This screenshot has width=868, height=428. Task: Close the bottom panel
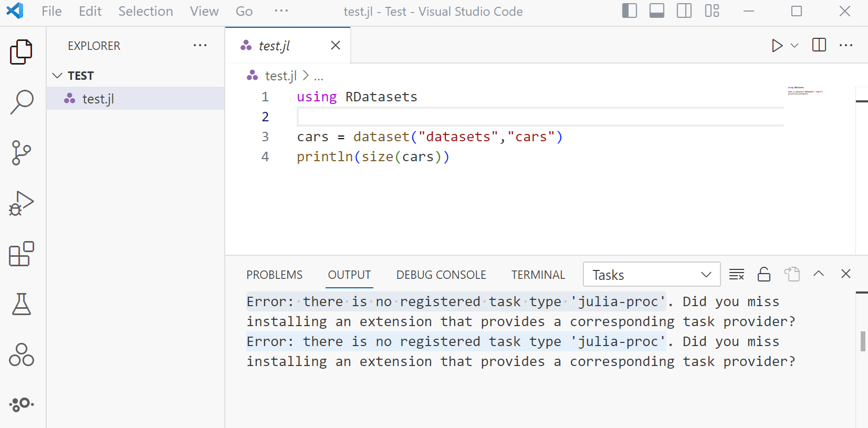point(846,274)
